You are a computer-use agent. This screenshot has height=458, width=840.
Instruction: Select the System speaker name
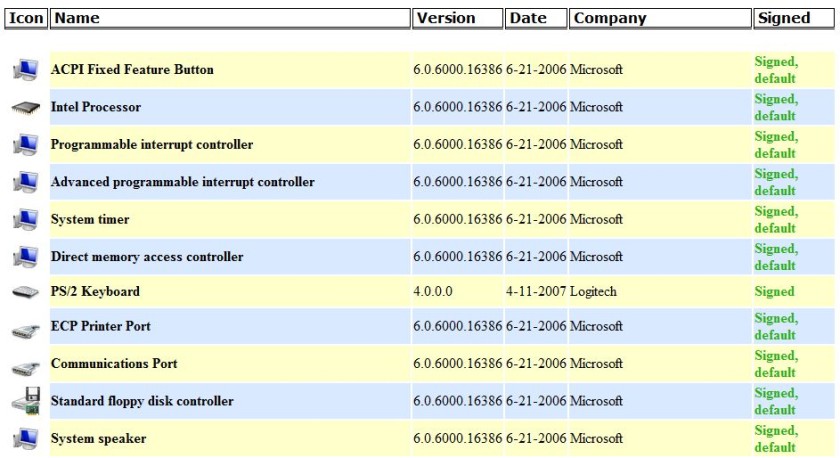[x=99, y=439]
